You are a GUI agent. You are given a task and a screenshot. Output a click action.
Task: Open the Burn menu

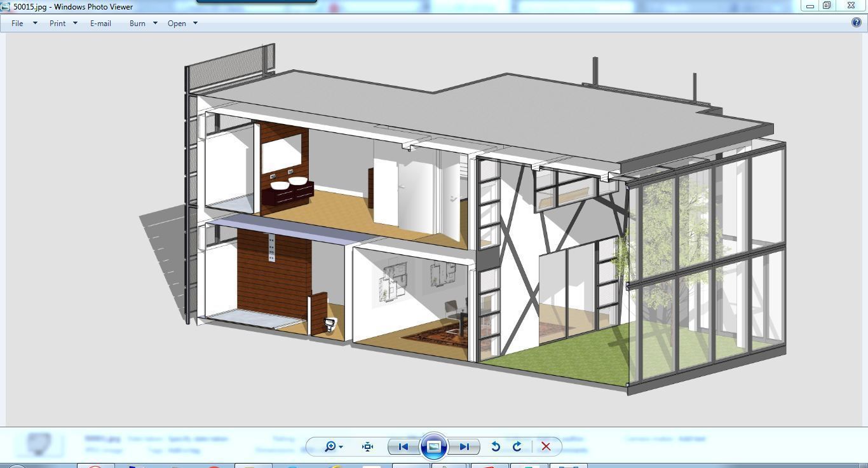pyautogui.click(x=137, y=23)
